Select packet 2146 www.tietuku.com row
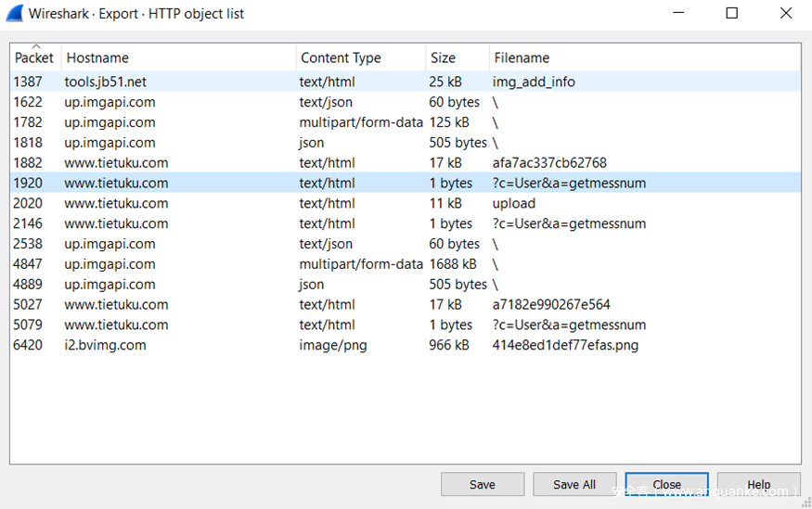The image size is (812, 509). 406,223
